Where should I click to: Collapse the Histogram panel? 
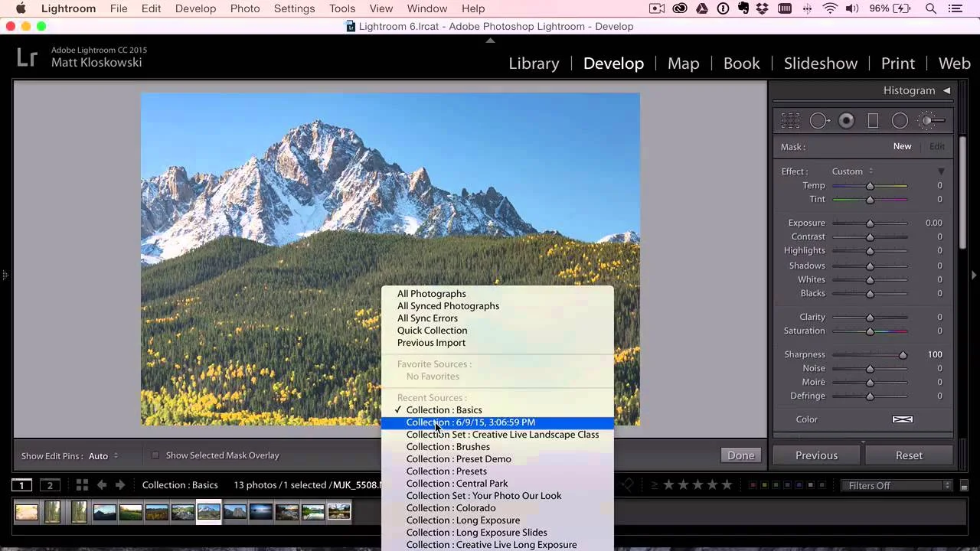click(946, 90)
